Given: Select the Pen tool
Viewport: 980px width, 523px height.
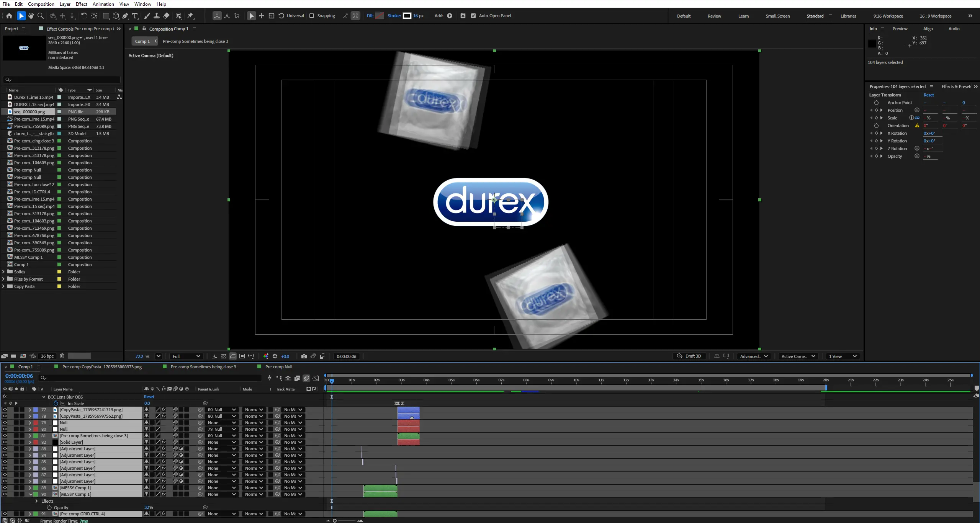Looking at the screenshot, I should [125, 16].
